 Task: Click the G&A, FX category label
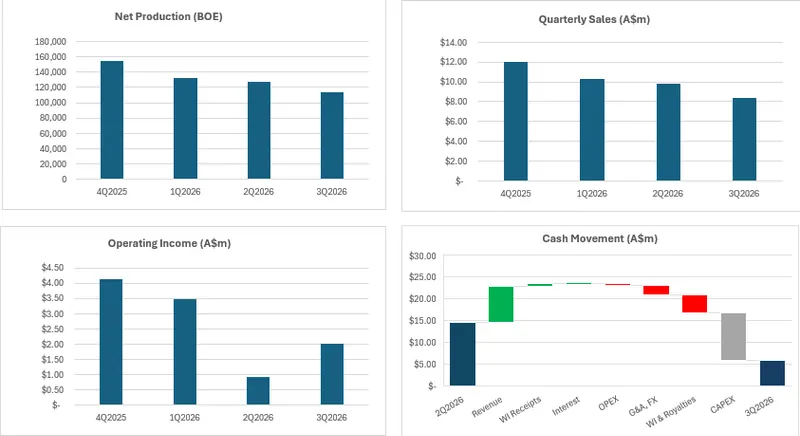(643, 406)
